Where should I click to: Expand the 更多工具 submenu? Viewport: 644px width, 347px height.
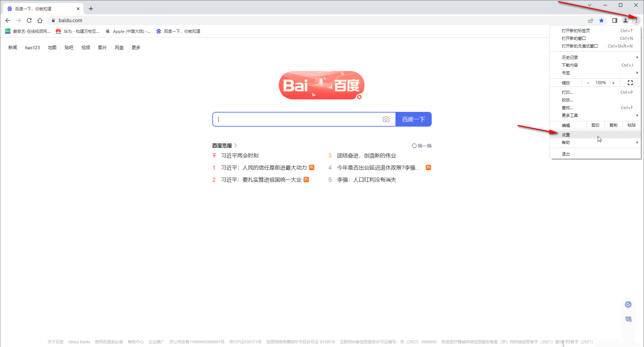(595, 115)
